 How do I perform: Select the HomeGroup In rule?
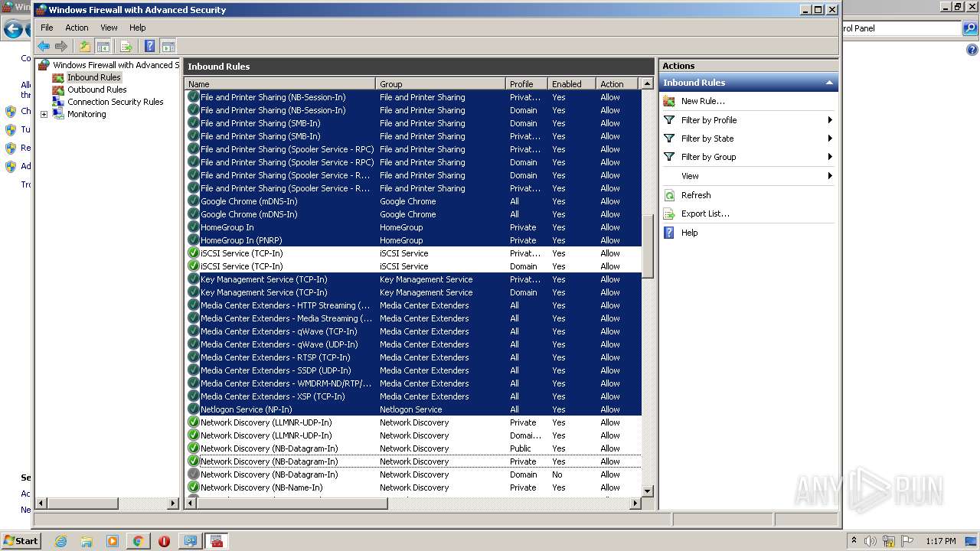413,227
